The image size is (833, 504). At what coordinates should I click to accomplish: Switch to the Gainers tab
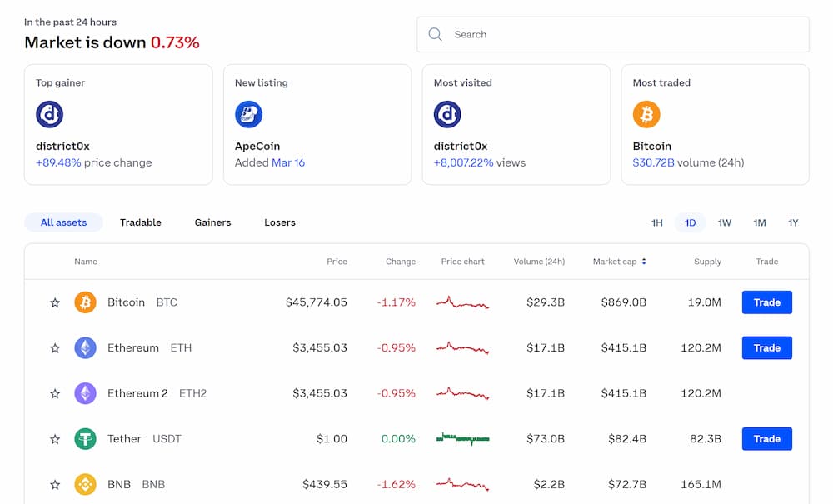(212, 222)
